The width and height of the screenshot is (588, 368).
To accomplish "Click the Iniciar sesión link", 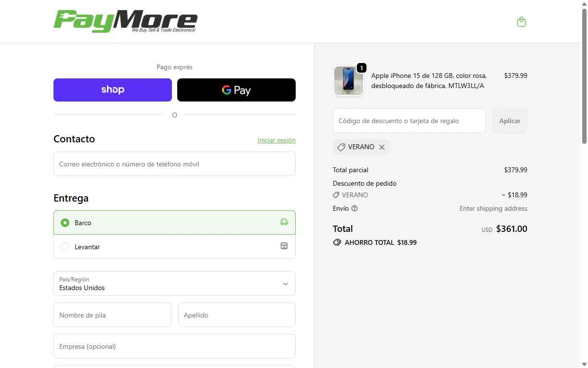I will (x=276, y=140).
